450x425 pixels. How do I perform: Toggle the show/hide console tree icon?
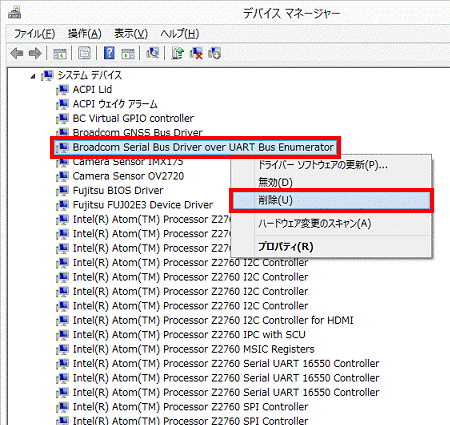[60, 53]
